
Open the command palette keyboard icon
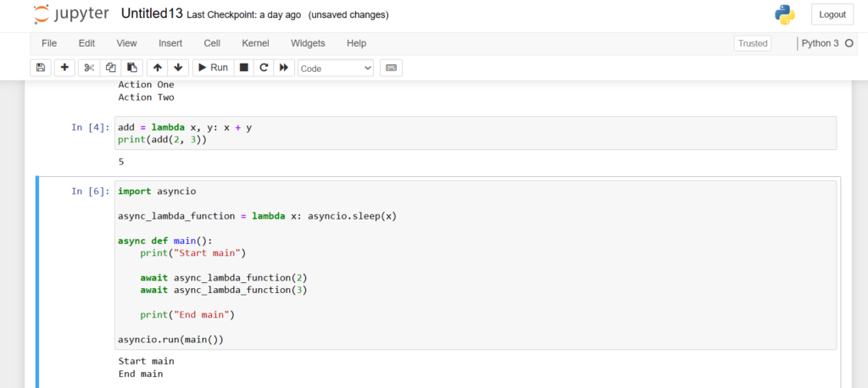(391, 68)
